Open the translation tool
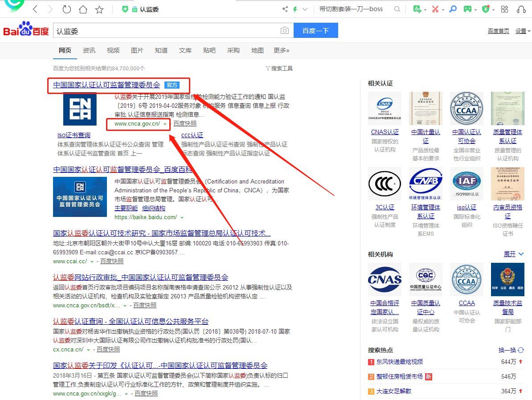This screenshot has height=400, width=532. pos(417,9)
